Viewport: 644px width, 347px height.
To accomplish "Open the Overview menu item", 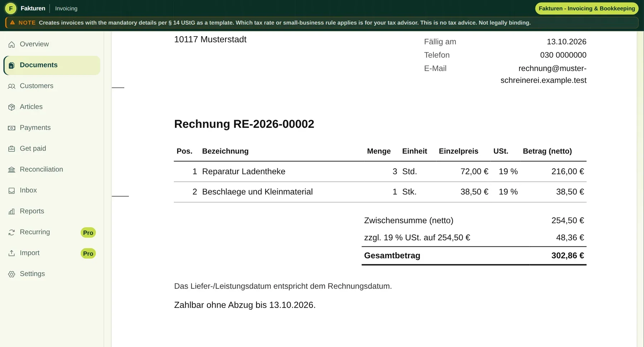I will [x=52, y=44].
